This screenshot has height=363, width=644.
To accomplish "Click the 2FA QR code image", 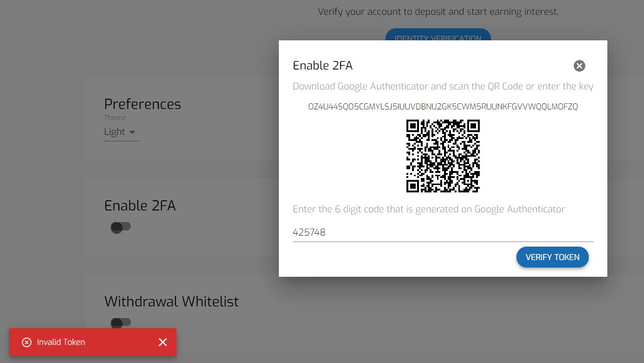I will (443, 156).
